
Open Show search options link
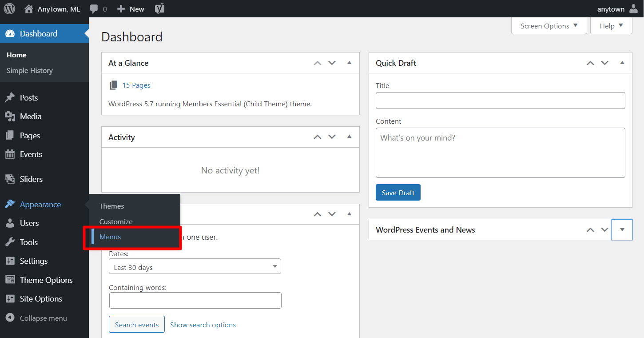coord(203,325)
